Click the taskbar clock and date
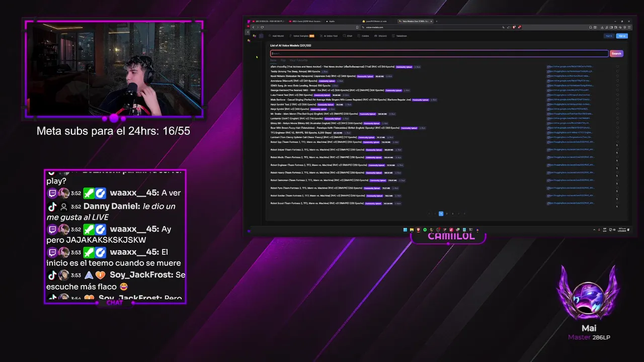This screenshot has width=644, height=362. coord(622,230)
